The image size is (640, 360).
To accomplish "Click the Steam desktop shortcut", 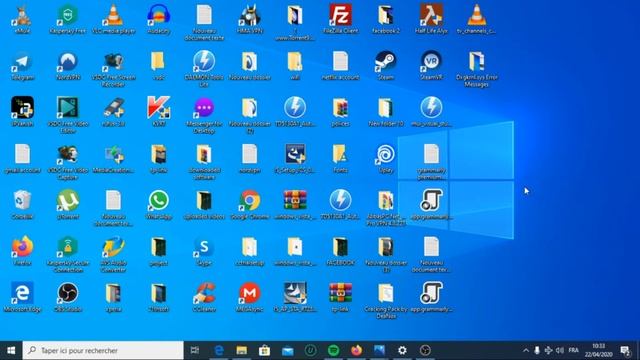I will coord(386,65).
